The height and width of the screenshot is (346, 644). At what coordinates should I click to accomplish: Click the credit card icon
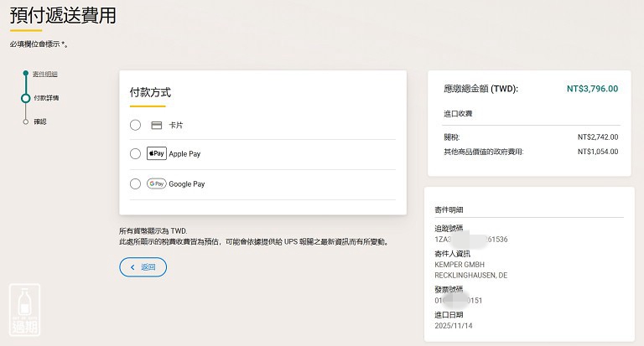[x=156, y=125]
